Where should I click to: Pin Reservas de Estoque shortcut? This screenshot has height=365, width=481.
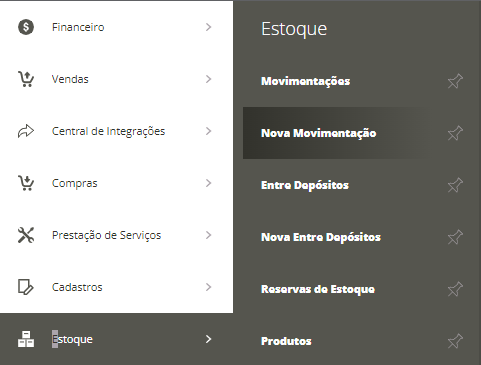(455, 289)
